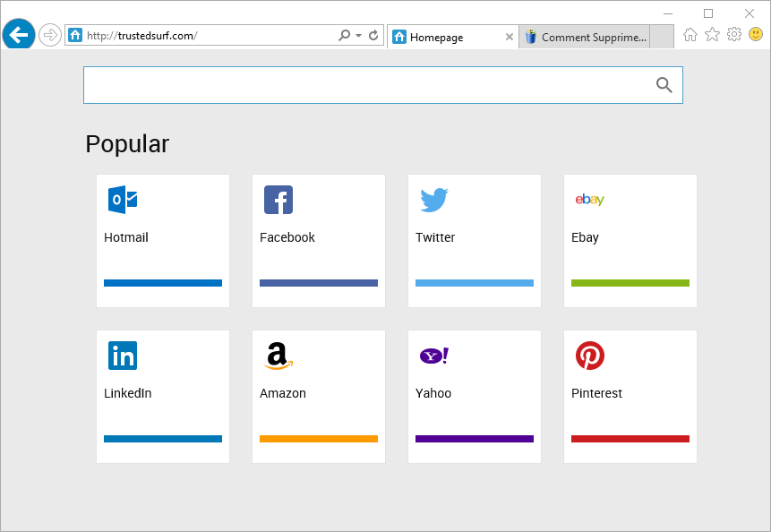Image resolution: width=771 pixels, height=532 pixels.
Task: Open Tools with the gear icon
Action: 734,34
